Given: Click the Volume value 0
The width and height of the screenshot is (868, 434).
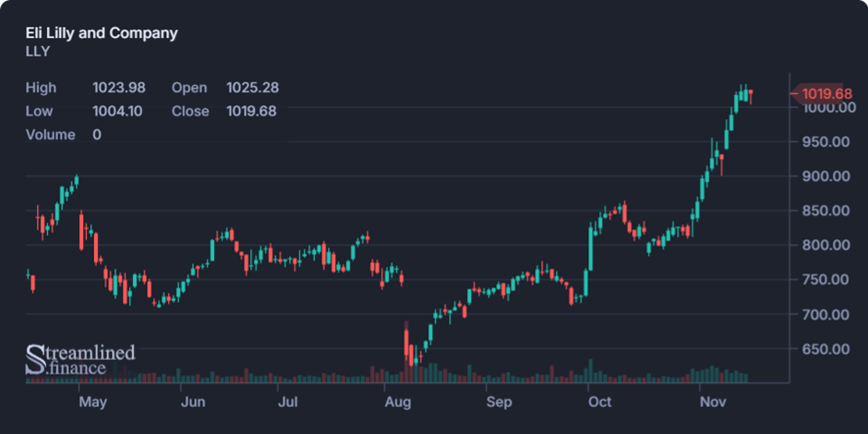Looking at the screenshot, I should [x=97, y=135].
